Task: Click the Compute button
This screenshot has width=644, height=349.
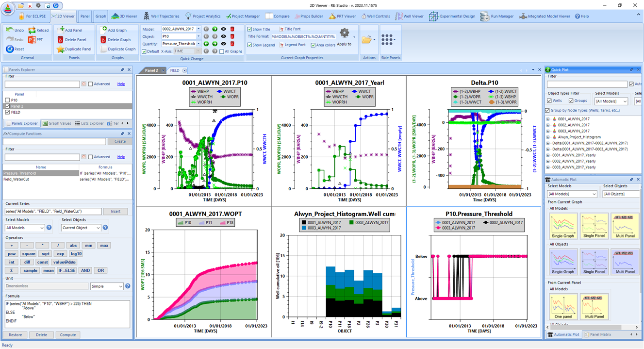Action: [67, 335]
